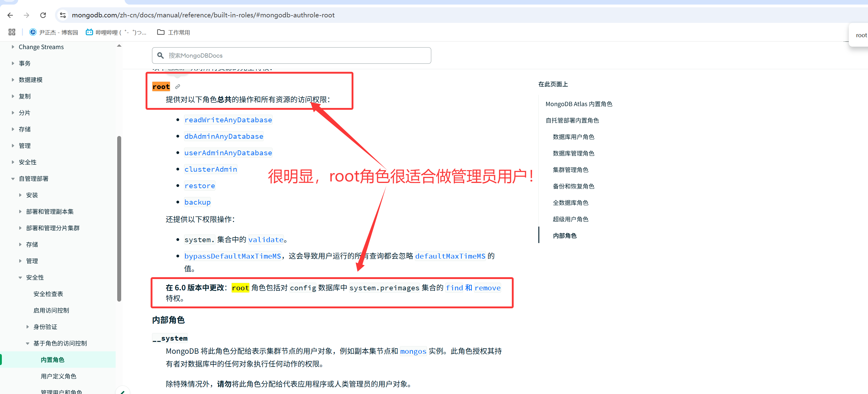The height and width of the screenshot is (394, 868).
Task: Click the anchor link icon beside root heading
Action: pos(178,87)
